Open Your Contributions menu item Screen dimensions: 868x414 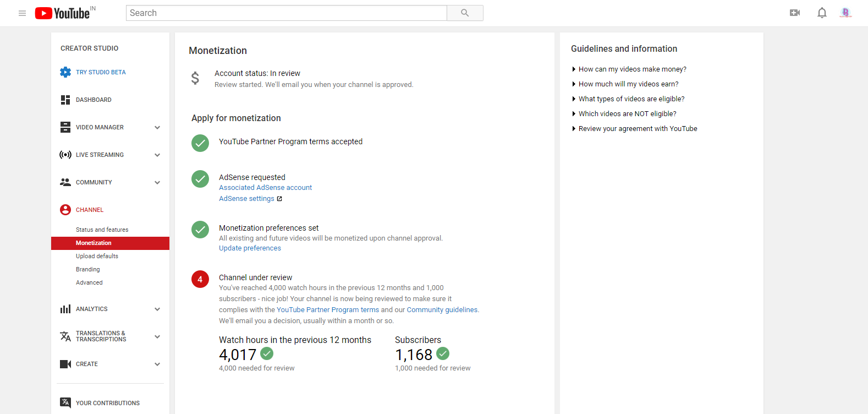pos(108,403)
